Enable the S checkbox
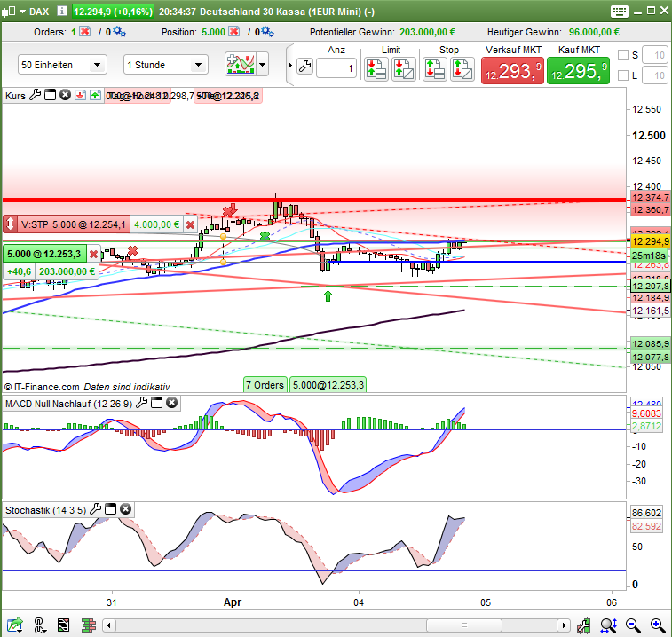Image resolution: width=672 pixels, height=637 pixels. tap(622, 55)
